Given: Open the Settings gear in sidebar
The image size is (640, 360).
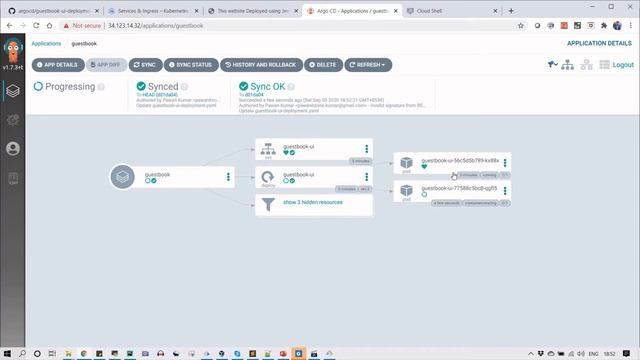Looking at the screenshot, I should pyautogui.click(x=13, y=120).
